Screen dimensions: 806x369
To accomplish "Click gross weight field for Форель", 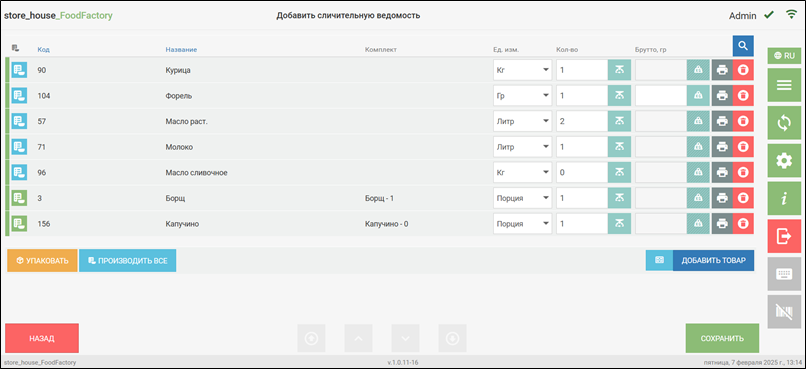I will (661, 96).
